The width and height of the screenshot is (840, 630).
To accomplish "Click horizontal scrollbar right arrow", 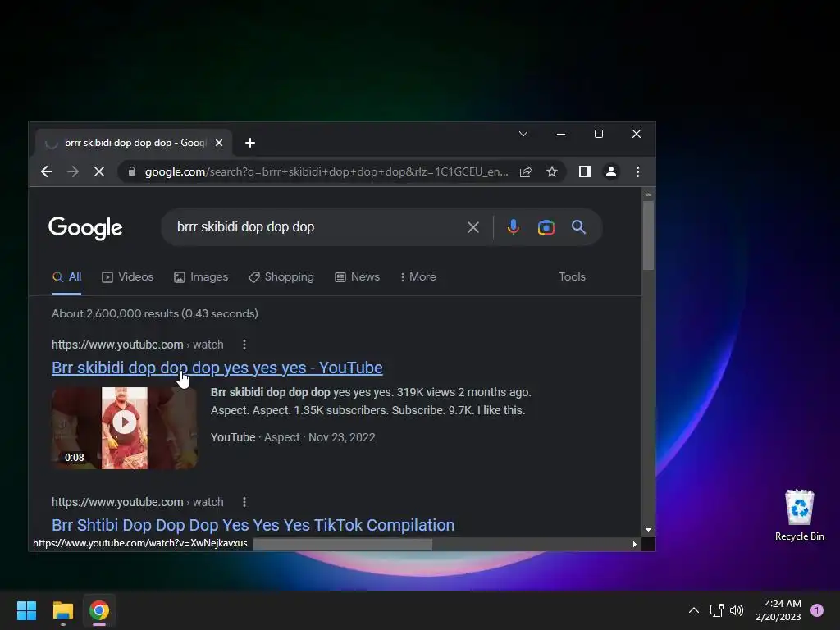I will (635, 545).
